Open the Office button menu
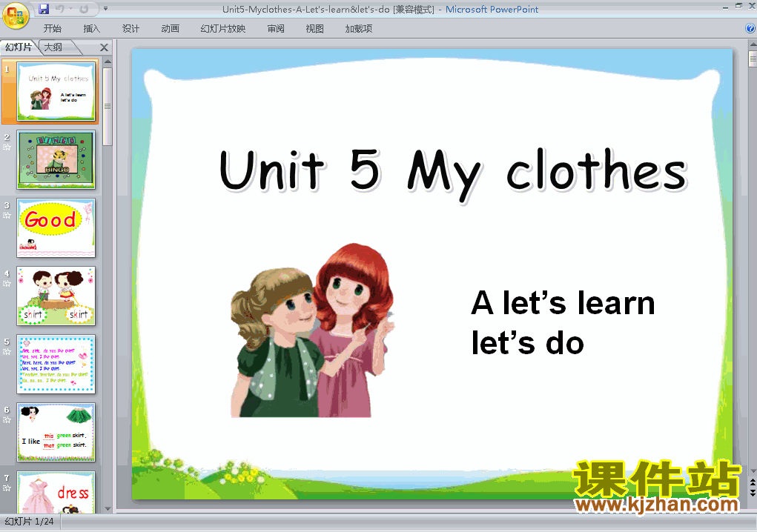Screen dimensions: 757x532 [x=15, y=16]
